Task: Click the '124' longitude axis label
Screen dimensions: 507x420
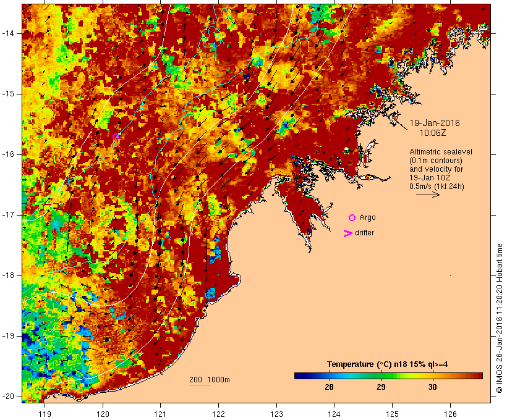Action: [x=334, y=414]
